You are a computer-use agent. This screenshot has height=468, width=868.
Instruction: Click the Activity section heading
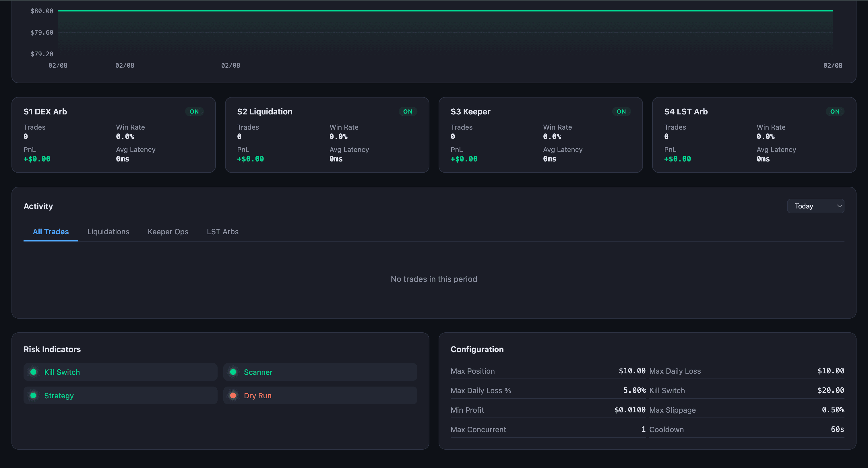coord(38,206)
